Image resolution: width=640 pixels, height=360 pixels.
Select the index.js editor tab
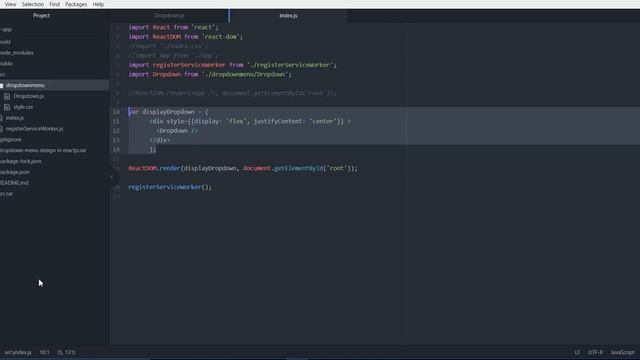click(288, 16)
